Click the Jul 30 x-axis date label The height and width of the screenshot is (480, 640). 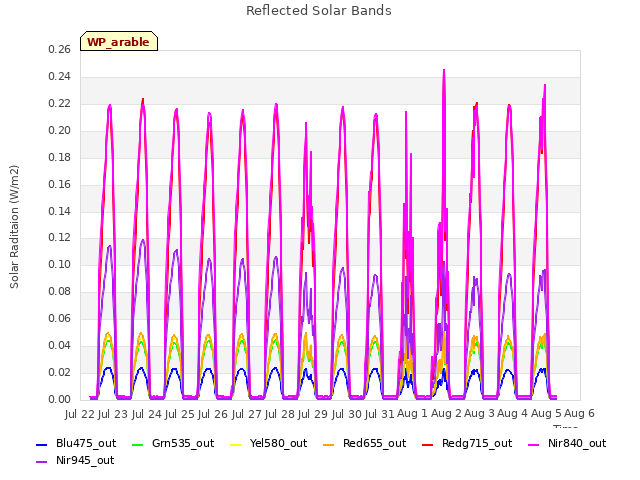[347, 414]
